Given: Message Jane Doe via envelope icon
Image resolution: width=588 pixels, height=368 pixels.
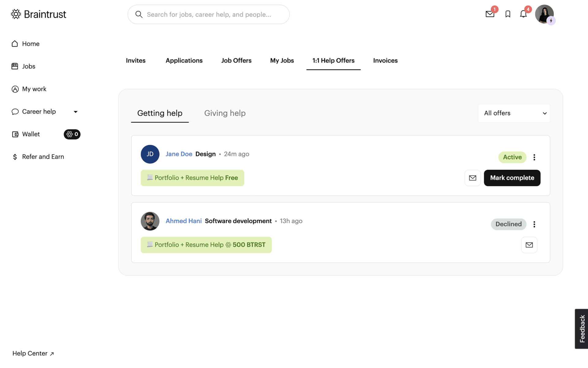Looking at the screenshot, I should click(472, 178).
